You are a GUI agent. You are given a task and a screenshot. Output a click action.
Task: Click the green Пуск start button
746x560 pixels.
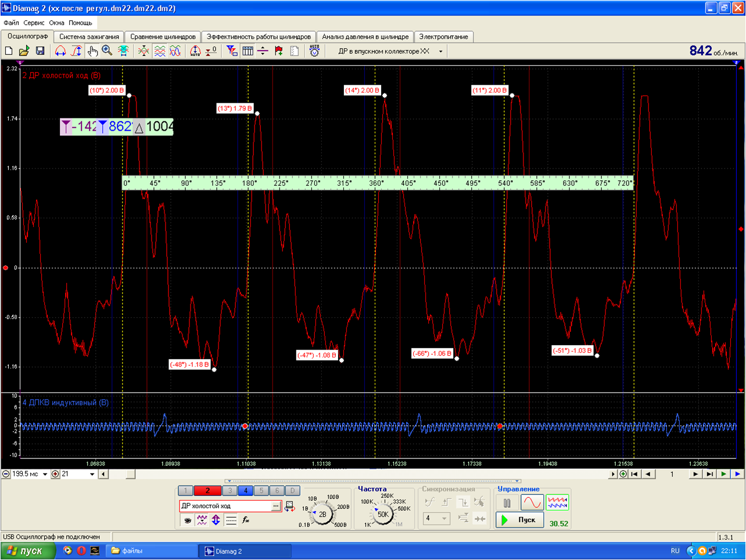point(520,520)
